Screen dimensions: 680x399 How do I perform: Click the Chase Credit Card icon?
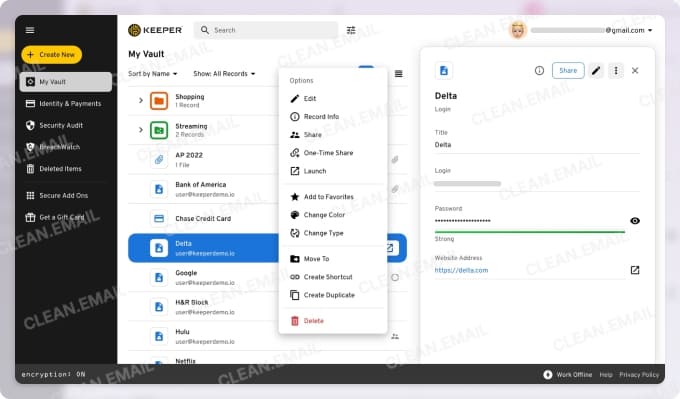click(159, 219)
